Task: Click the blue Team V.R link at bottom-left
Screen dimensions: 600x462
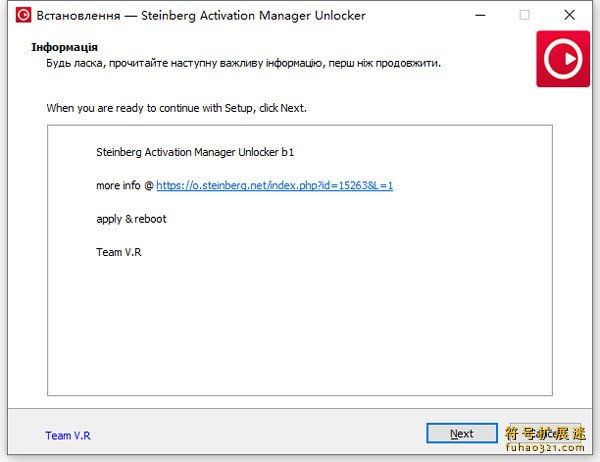Action: coord(68,436)
